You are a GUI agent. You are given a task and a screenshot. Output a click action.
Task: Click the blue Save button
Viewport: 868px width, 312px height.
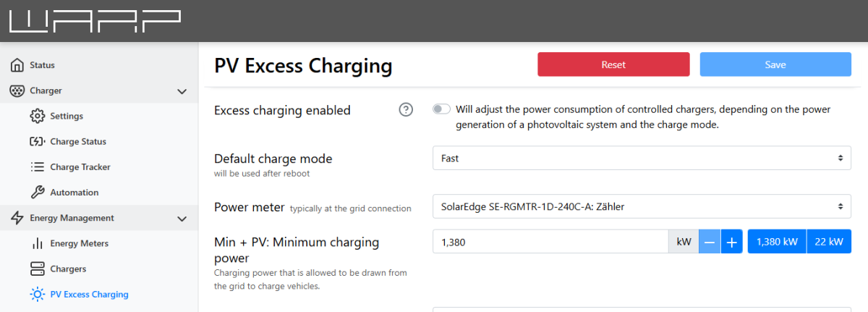click(x=775, y=64)
